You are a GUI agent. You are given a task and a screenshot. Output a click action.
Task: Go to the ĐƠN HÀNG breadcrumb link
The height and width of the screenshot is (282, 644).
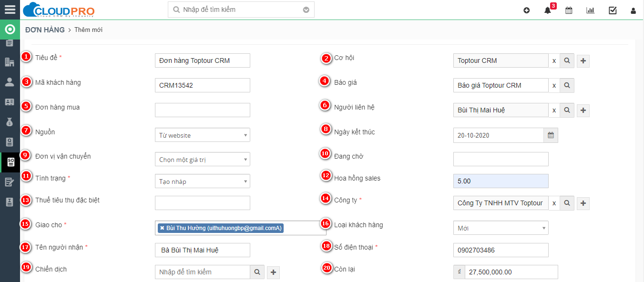(45, 30)
